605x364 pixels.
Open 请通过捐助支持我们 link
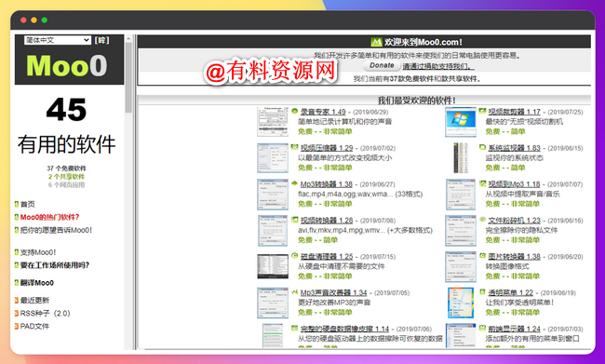pyautogui.click(x=438, y=66)
